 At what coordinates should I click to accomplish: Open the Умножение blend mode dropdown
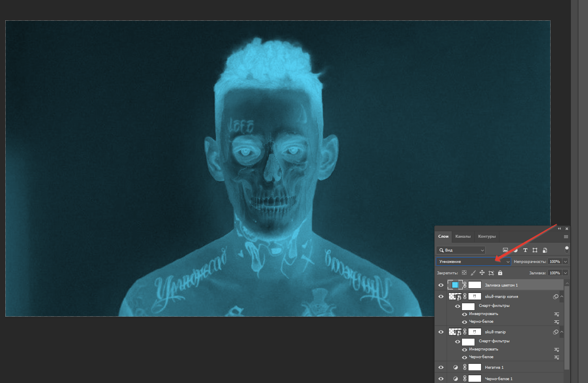tap(473, 262)
